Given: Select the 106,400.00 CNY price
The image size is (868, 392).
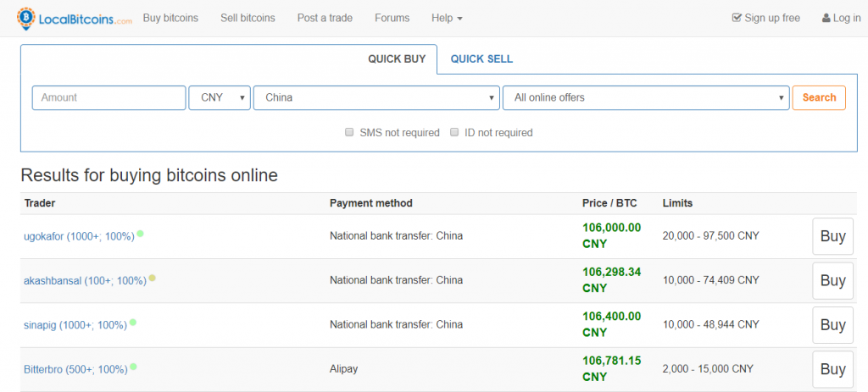Looking at the screenshot, I should click(612, 324).
